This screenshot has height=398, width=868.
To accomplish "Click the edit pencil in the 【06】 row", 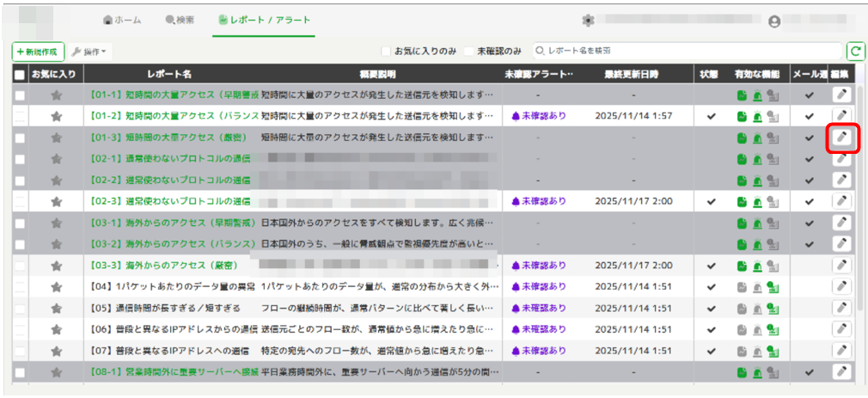I will [x=841, y=329].
